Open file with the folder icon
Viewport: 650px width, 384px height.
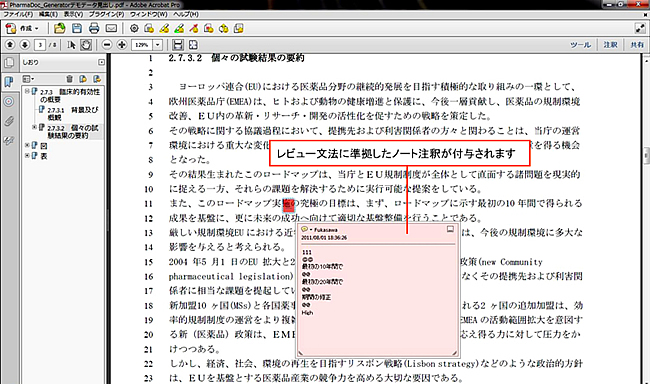pyautogui.click(x=60, y=28)
